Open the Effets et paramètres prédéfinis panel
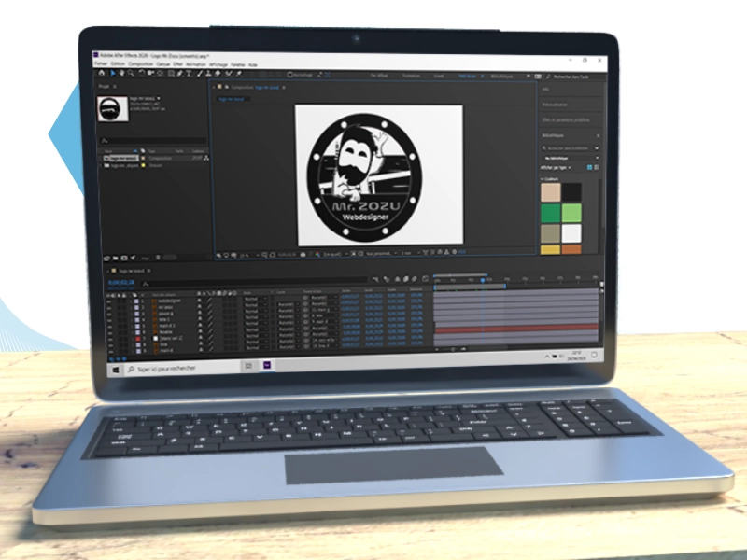Image resolution: width=747 pixels, height=560 pixels. (x=567, y=119)
